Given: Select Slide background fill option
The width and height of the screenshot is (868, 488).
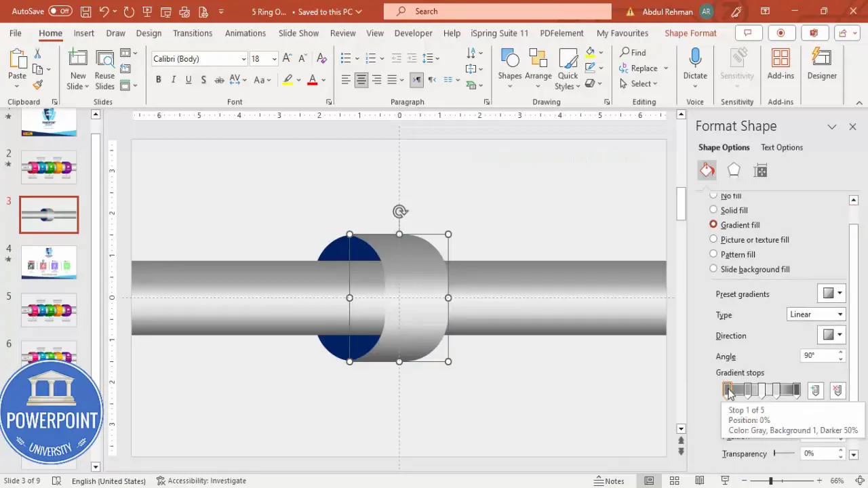Looking at the screenshot, I should pyautogui.click(x=713, y=269).
